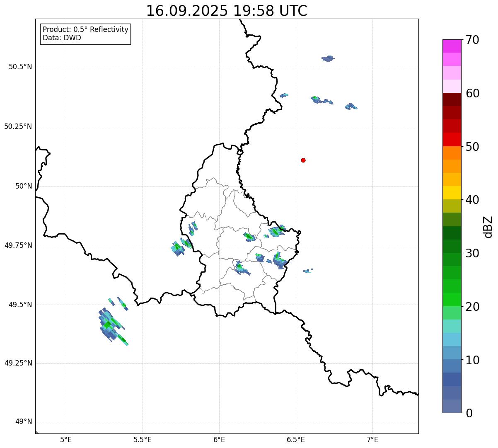Click the "Product: 0.5° Reflectivity" label

86,30
